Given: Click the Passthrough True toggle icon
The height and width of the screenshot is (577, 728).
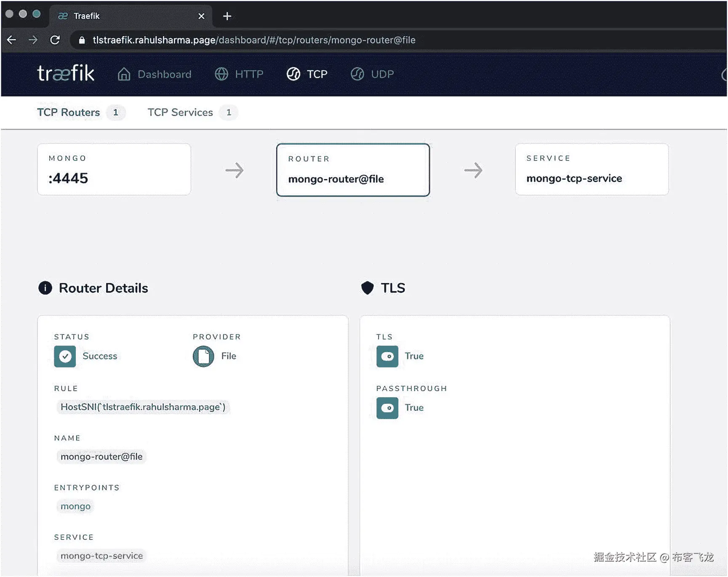Looking at the screenshot, I should [x=387, y=408].
